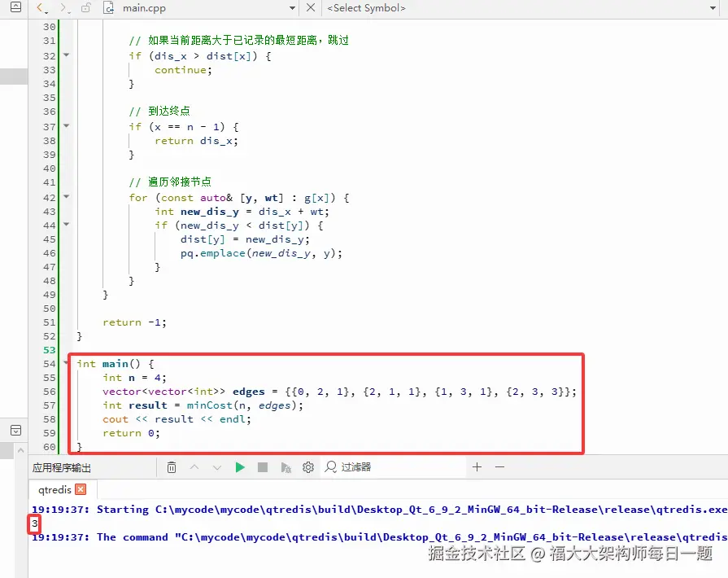Click the output value '3'
This screenshot has height=578, width=728.
pos(34,523)
